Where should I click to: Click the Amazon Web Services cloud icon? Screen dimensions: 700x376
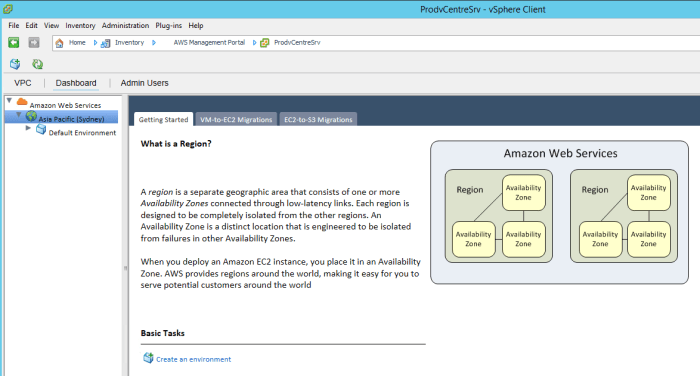click(22, 102)
